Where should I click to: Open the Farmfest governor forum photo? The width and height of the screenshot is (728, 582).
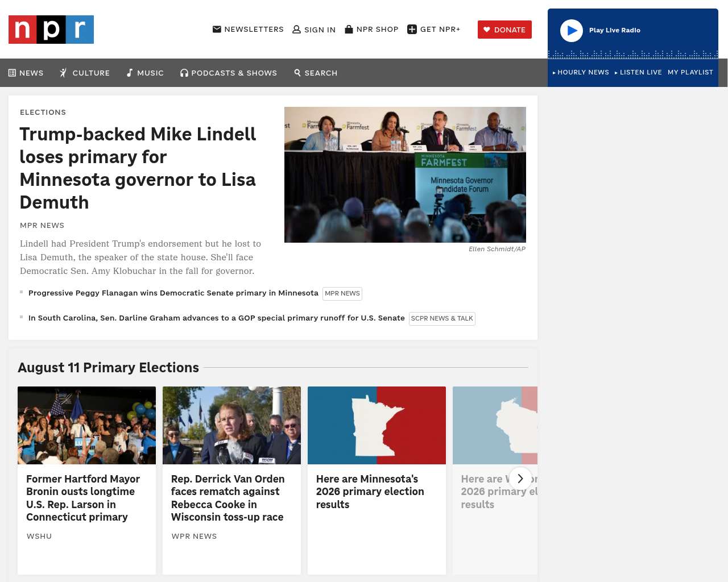(405, 174)
